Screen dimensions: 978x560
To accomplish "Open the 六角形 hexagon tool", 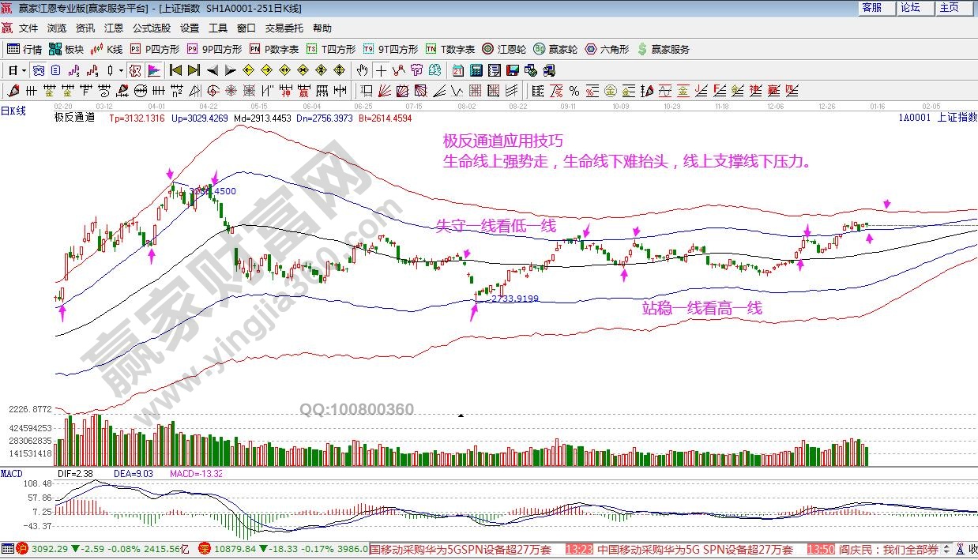I will click(x=607, y=49).
